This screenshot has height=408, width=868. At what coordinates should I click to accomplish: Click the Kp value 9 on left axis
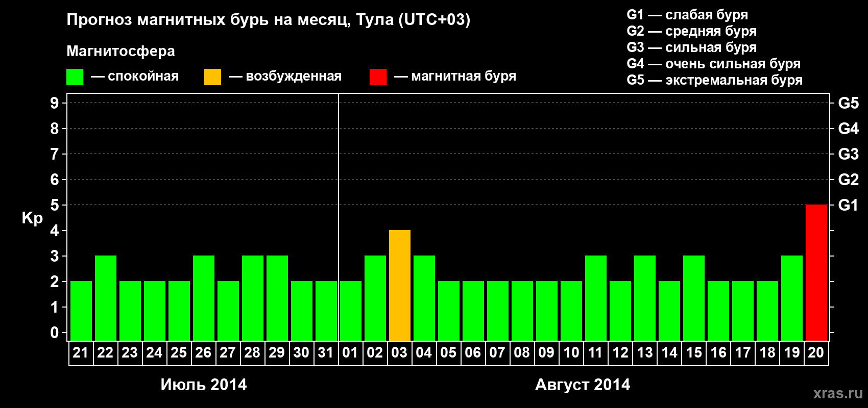click(x=55, y=103)
